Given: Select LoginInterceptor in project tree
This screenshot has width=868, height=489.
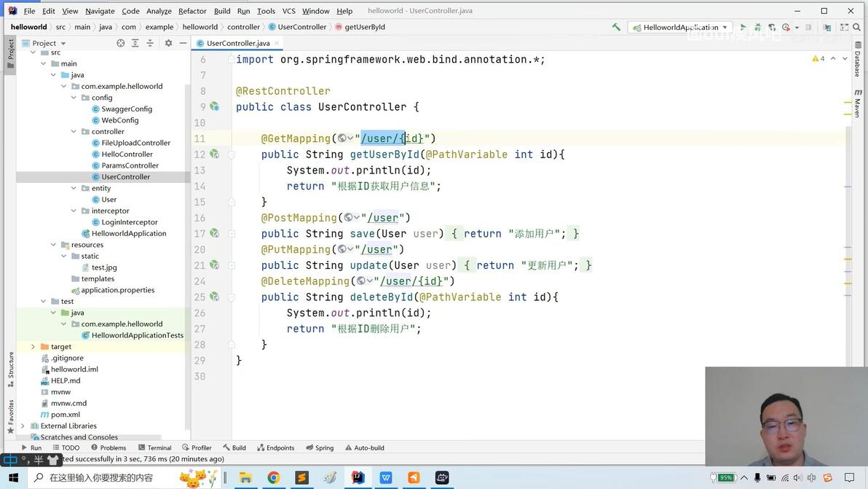Looking at the screenshot, I should tap(130, 222).
